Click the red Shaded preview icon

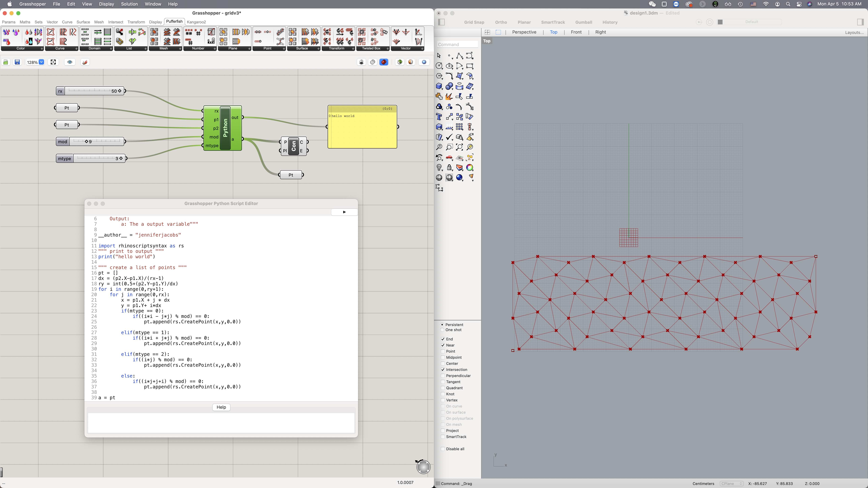[384, 62]
